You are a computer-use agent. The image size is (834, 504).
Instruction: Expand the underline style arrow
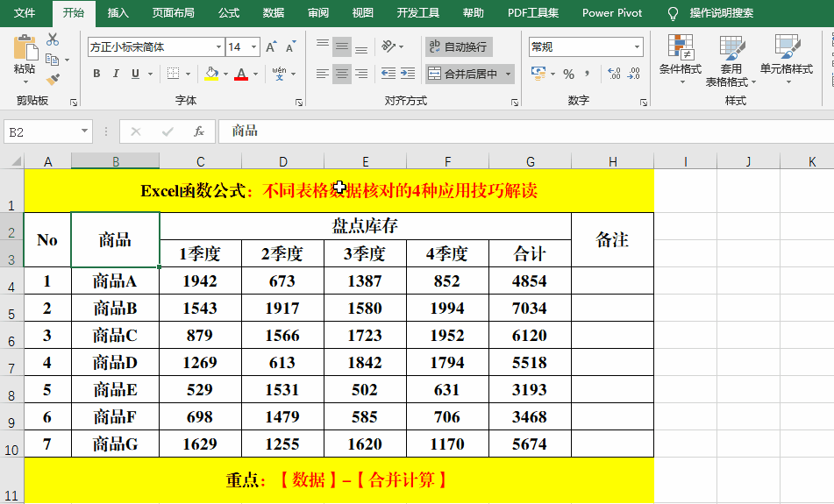click(x=150, y=74)
